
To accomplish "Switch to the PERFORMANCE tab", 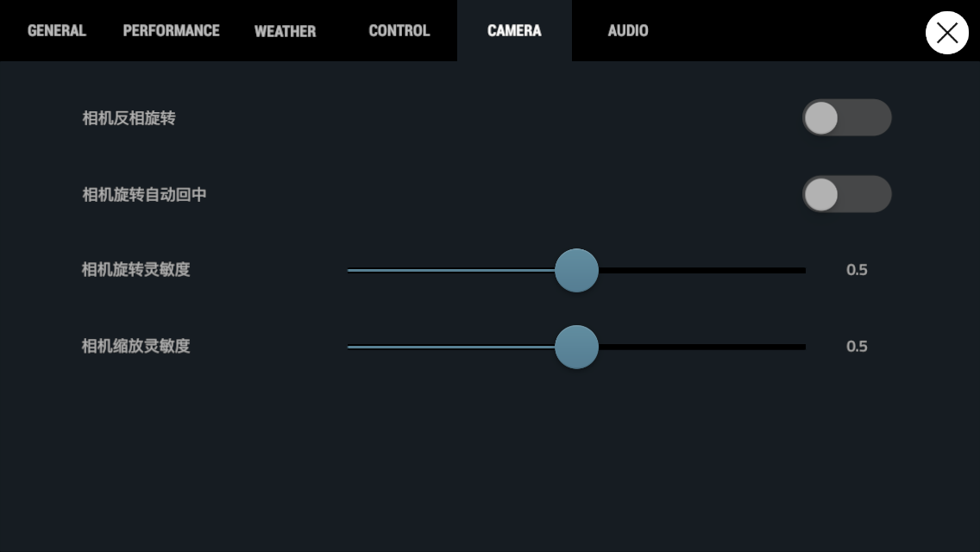I will pos(172,31).
